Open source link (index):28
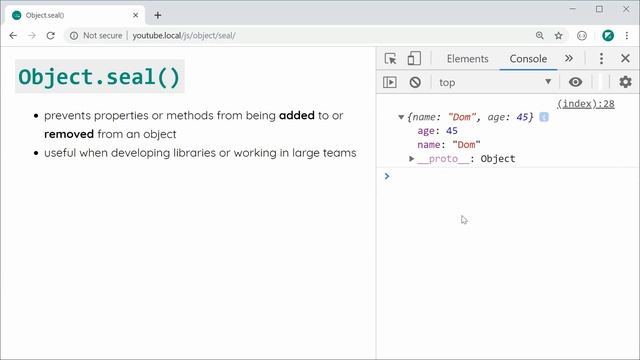 tap(586, 104)
